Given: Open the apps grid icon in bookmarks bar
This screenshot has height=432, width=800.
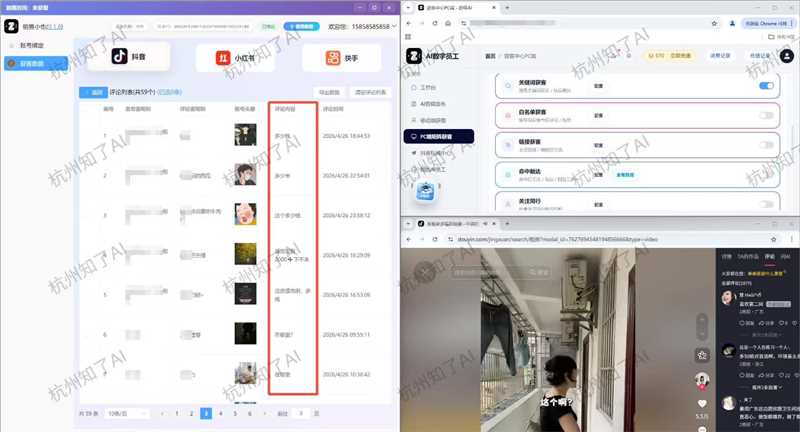Looking at the screenshot, I should pyautogui.click(x=408, y=37).
